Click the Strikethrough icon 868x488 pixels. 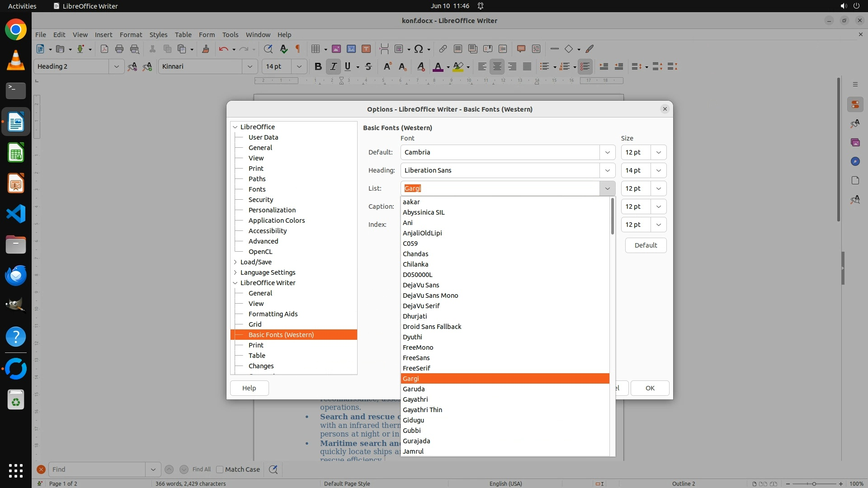[368, 67]
